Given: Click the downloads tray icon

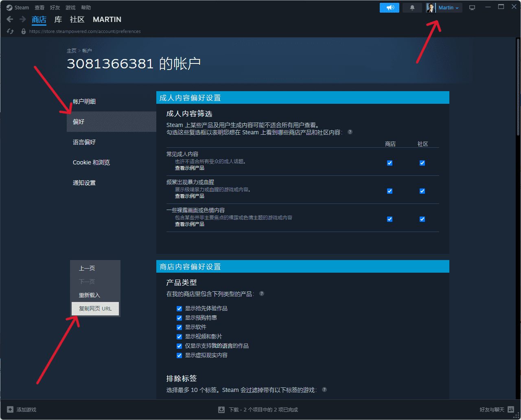Looking at the screenshot, I should (221, 409).
